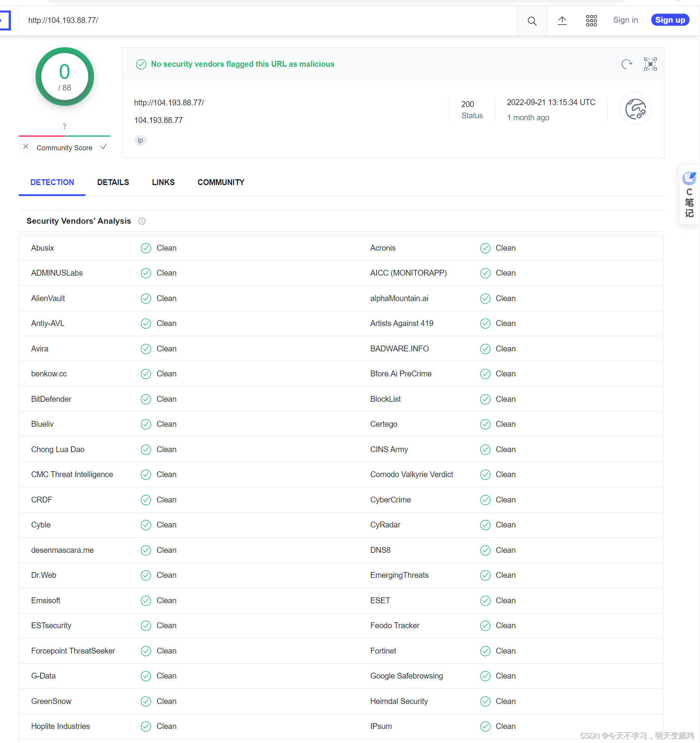The image size is (700, 743).
Task: Select the COMMUNITY tab
Action: 221,182
